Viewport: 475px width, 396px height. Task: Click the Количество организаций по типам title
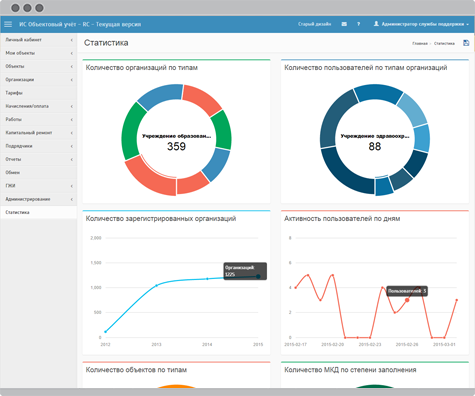[x=142, y=68]
